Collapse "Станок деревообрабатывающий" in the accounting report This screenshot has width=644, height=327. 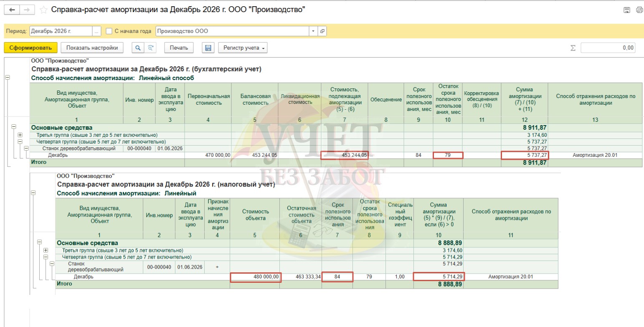click(26, 148)
